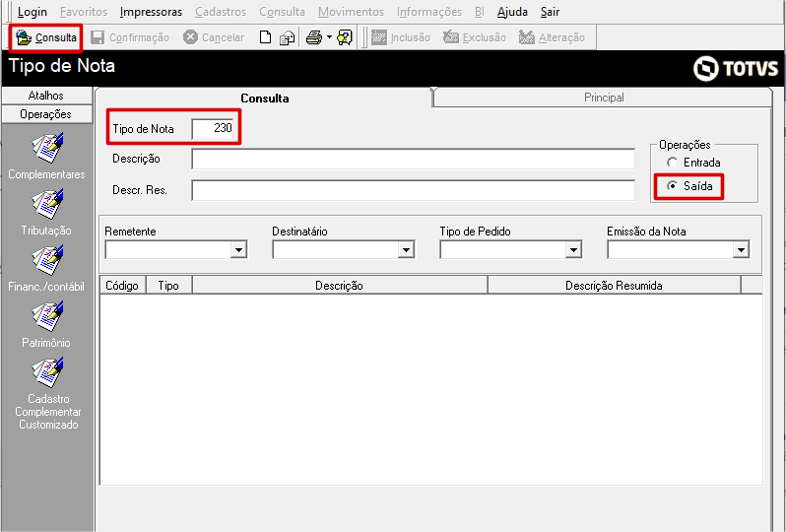Expand the Emissão da Nota dropdown
786x532 pixels.
tap(741, 249)
